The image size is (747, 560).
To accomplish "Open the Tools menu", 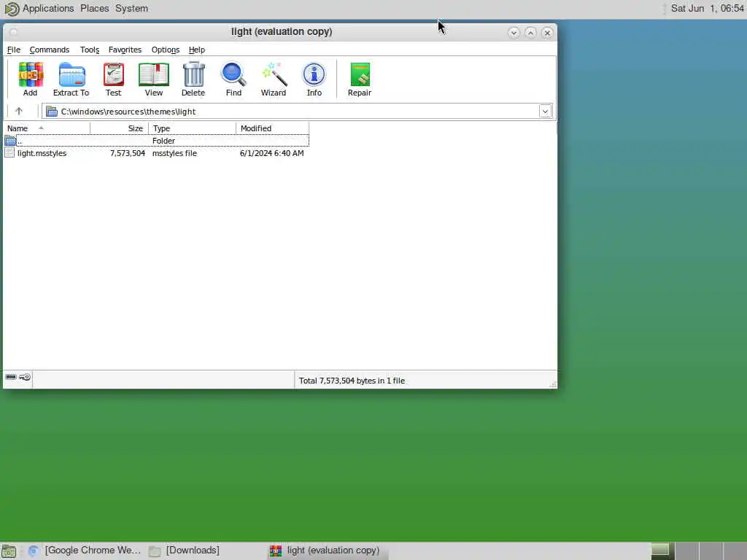I will [90, 50].
